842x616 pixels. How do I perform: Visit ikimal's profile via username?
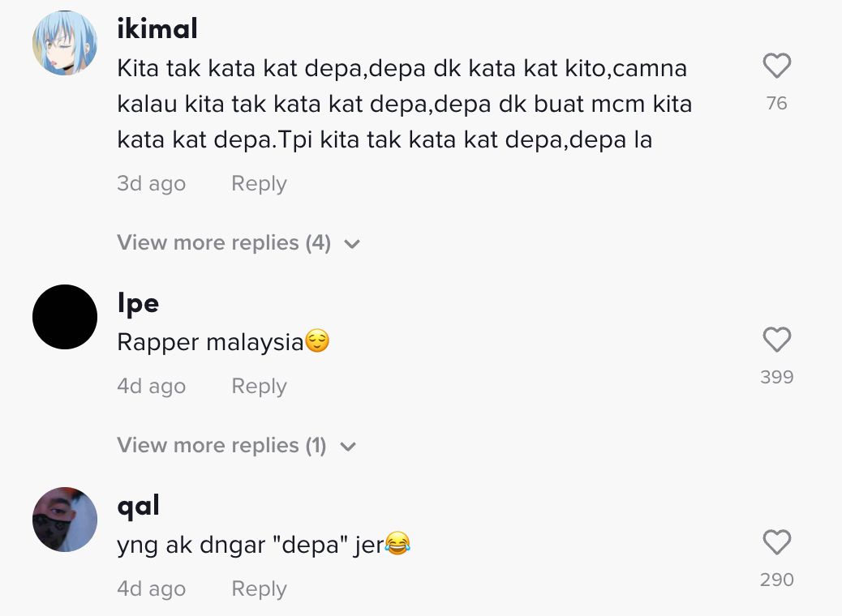(157, 29)
